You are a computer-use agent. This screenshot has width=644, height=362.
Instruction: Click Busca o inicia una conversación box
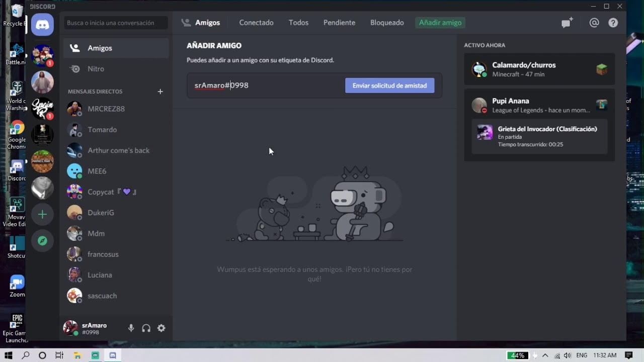coord(116,23)
